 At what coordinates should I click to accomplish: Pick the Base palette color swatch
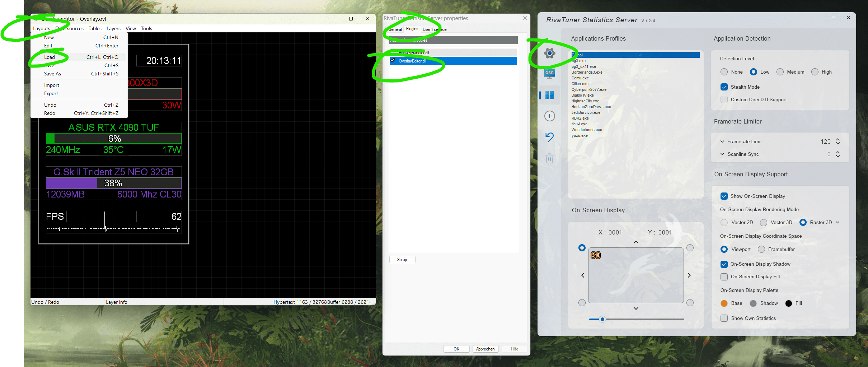(724, 303)
